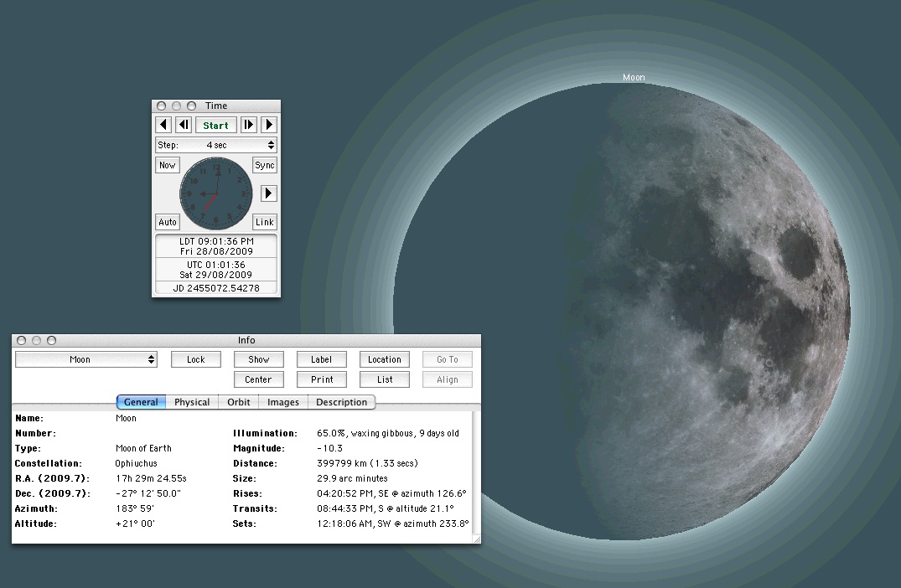Minimize the Time window

click(x=176, y=106)
